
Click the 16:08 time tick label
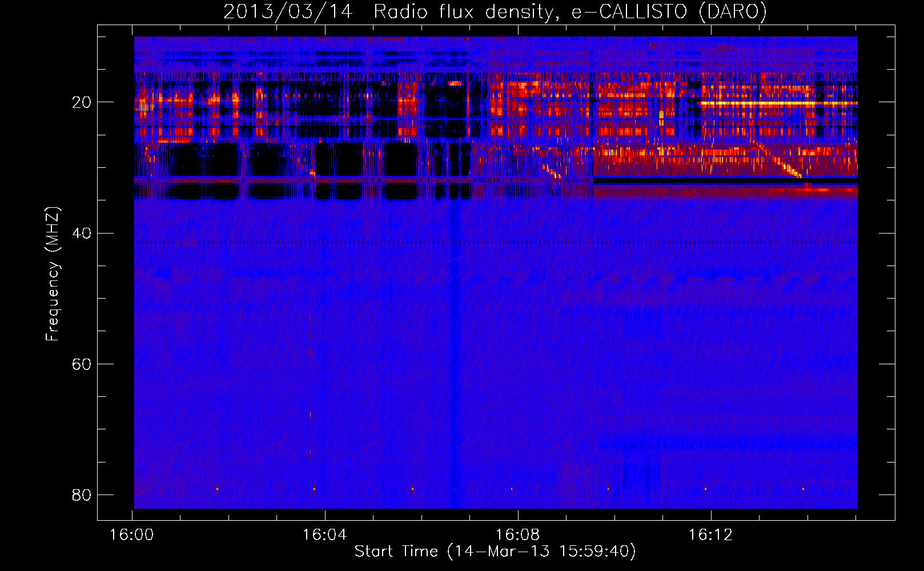[518, 535]
